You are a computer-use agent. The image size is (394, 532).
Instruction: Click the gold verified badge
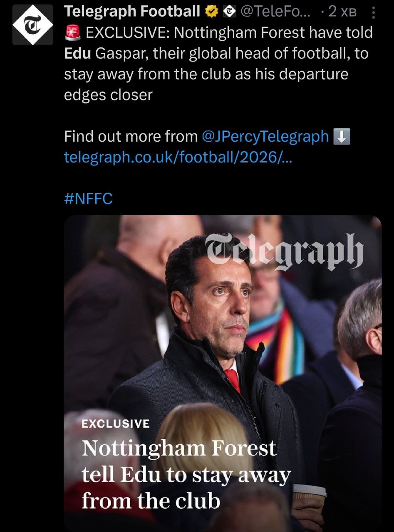[x=212, y=12]
